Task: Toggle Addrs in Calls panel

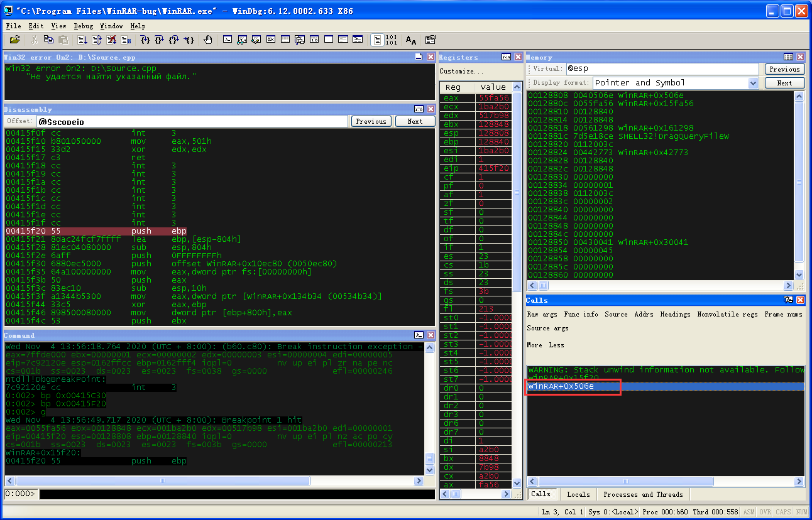Action: [x=644, y=314]
